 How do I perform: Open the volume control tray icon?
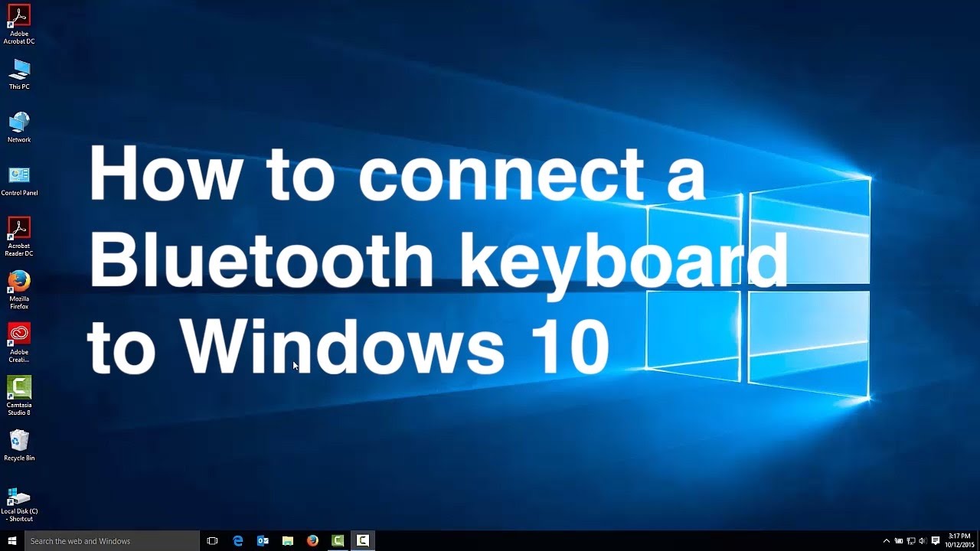tap(923, 541)
